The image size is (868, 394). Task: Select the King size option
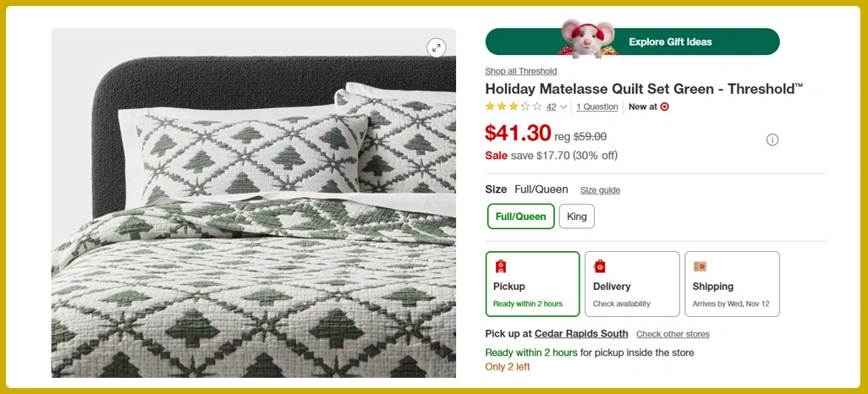click(576, 216)
